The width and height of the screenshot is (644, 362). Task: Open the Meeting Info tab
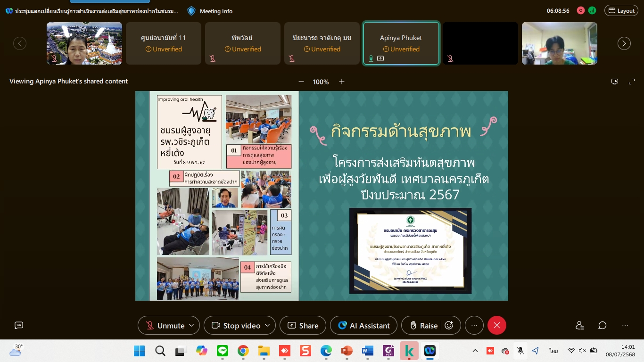pos(210,11)
